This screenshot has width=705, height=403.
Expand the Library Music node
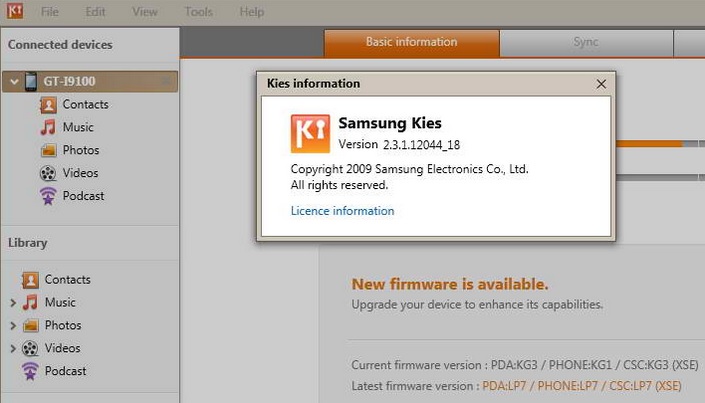13,303
